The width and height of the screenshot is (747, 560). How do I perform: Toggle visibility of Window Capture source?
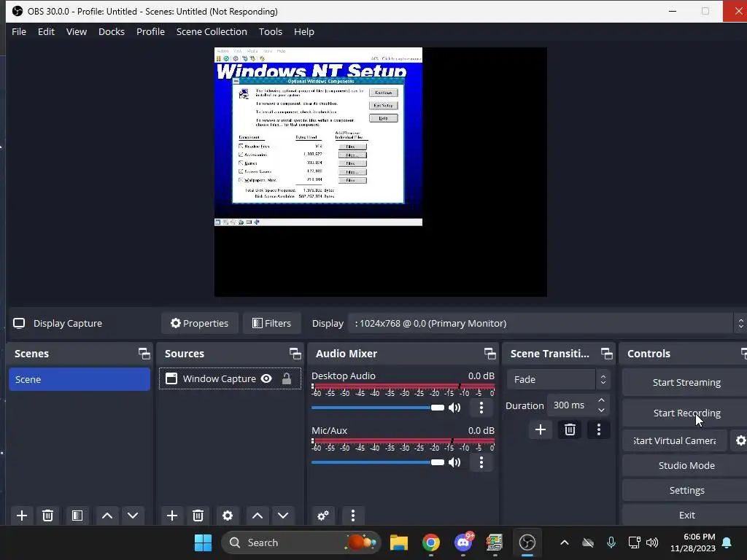266,378
